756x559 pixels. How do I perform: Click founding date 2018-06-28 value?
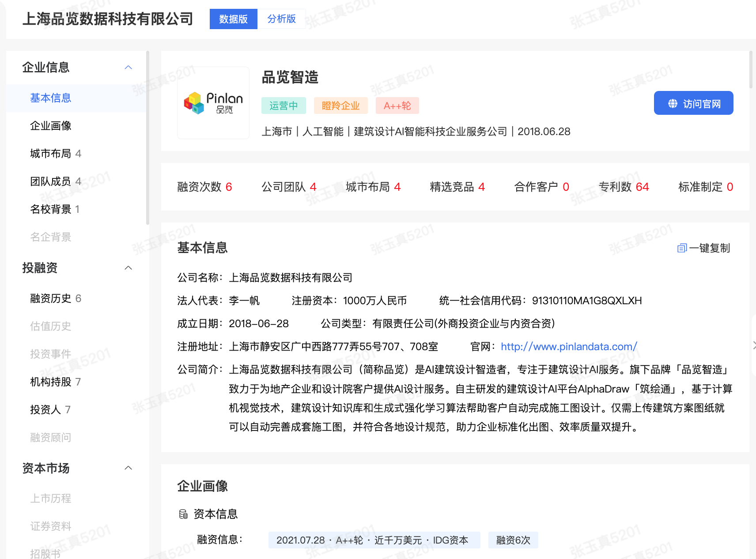[x=259, y=324]
